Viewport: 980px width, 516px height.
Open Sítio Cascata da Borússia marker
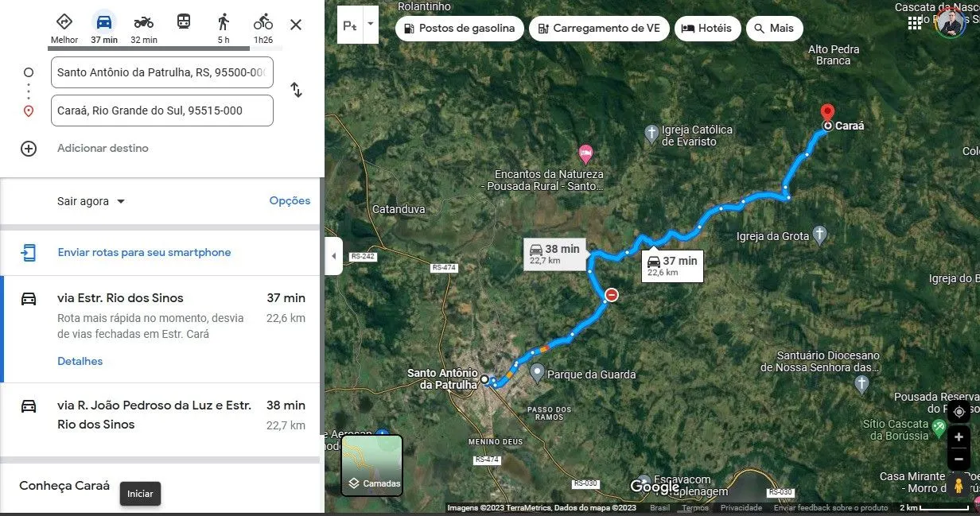coord(939,428)
